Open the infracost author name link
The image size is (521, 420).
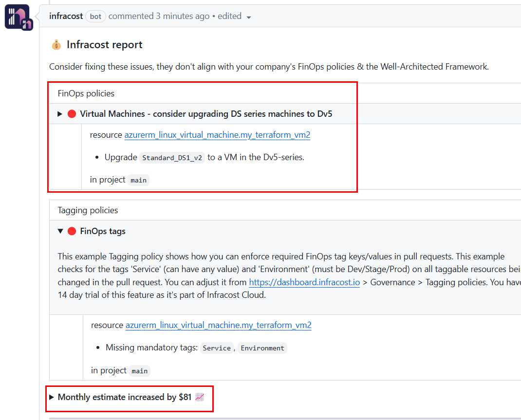66,16
